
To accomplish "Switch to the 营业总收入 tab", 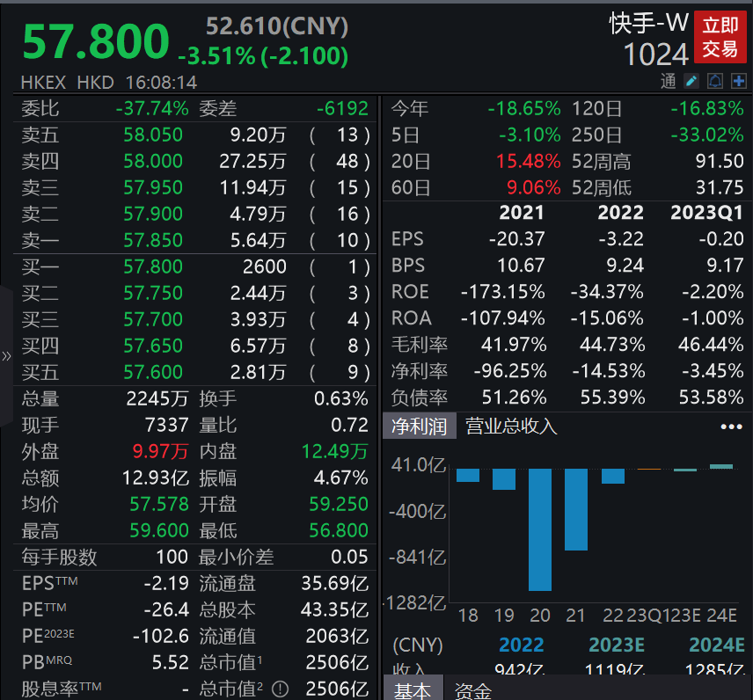I will coord(511,427).
